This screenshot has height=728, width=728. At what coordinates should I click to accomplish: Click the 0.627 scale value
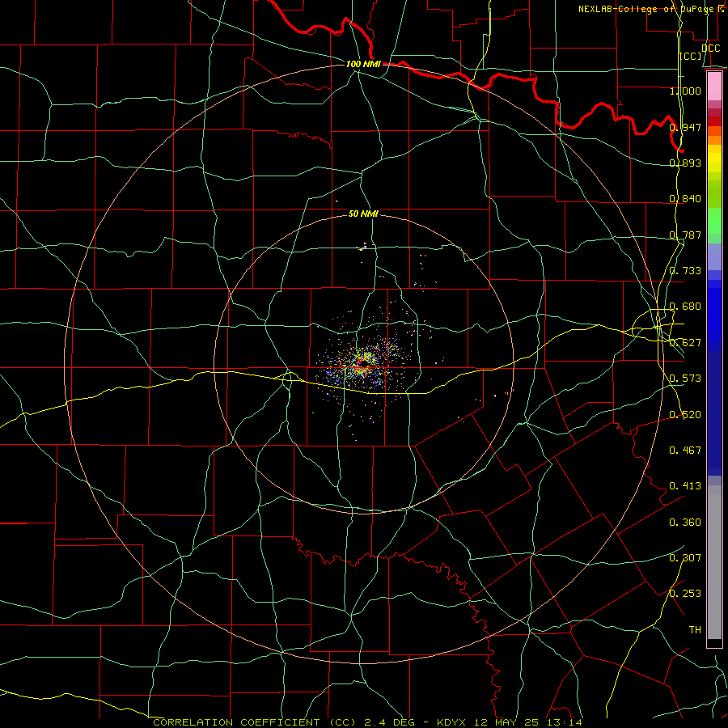tap(685, 342)
